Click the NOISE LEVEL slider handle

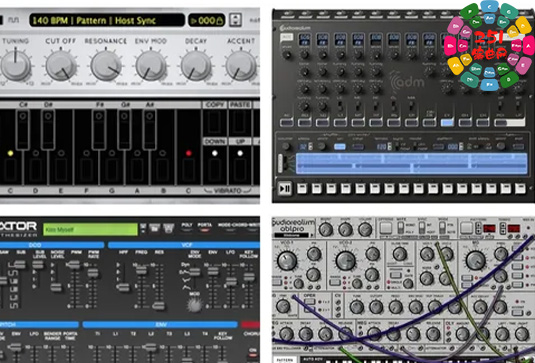click(x=56, y=287)
